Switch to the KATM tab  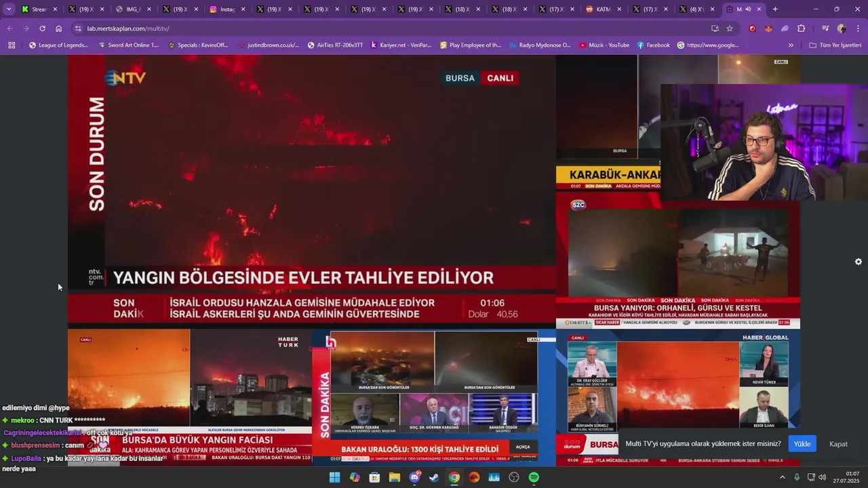click(602, 9)
